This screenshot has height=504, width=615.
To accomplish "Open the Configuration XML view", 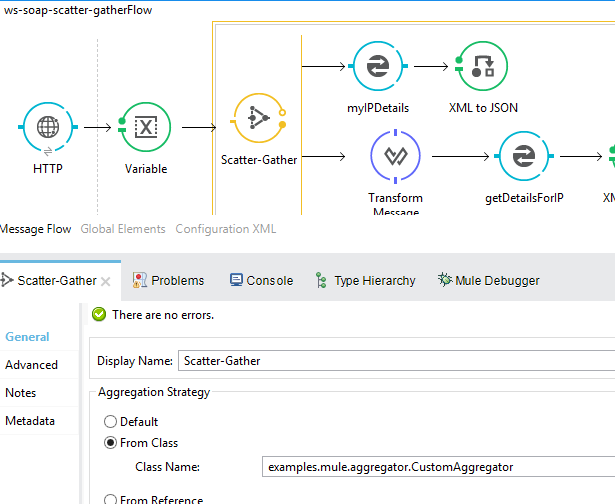I will point(225,229).
